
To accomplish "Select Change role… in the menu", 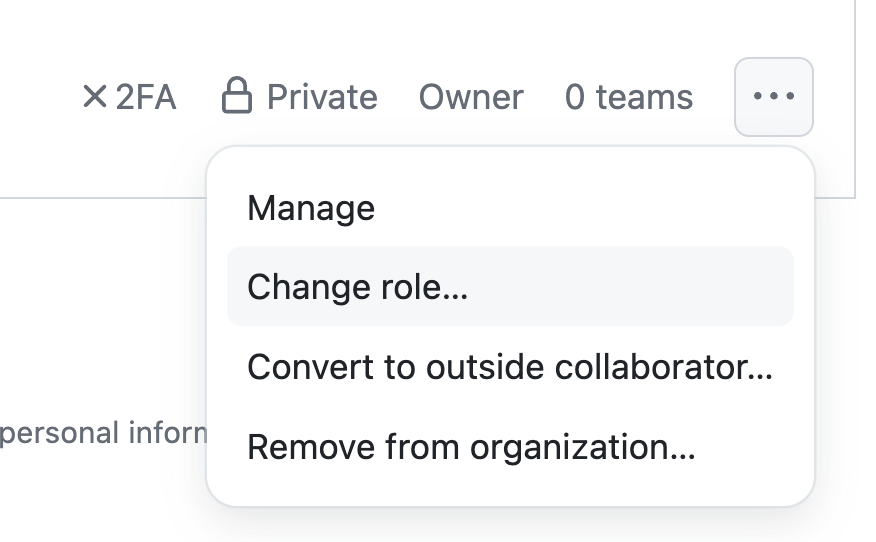I will point(510,286).
